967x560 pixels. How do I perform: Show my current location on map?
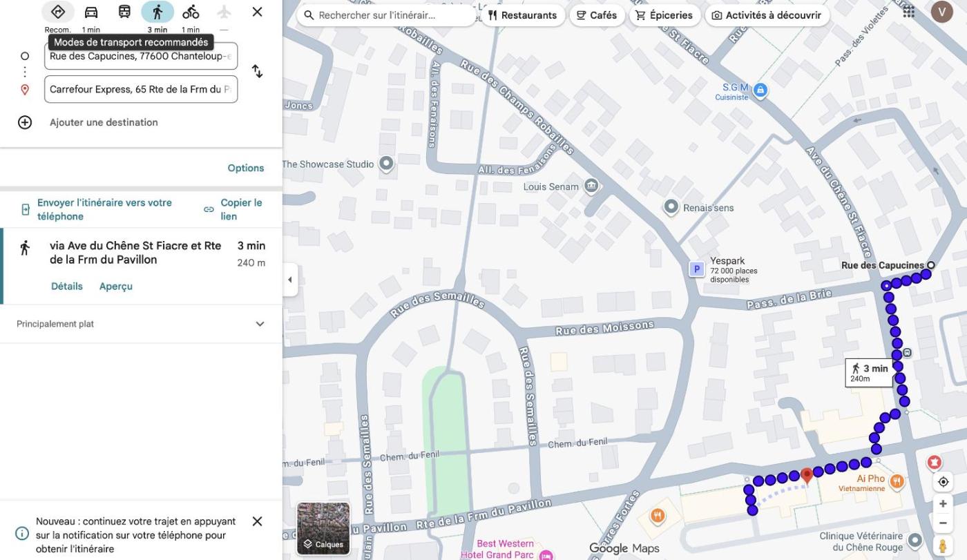click(x=943, y=482)
